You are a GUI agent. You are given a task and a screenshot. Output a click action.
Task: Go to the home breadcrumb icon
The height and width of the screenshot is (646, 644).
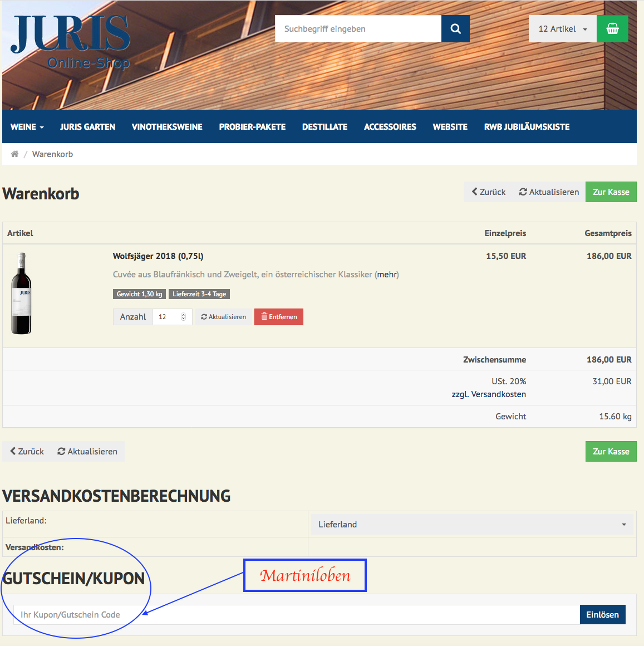(x=15, y=154)
